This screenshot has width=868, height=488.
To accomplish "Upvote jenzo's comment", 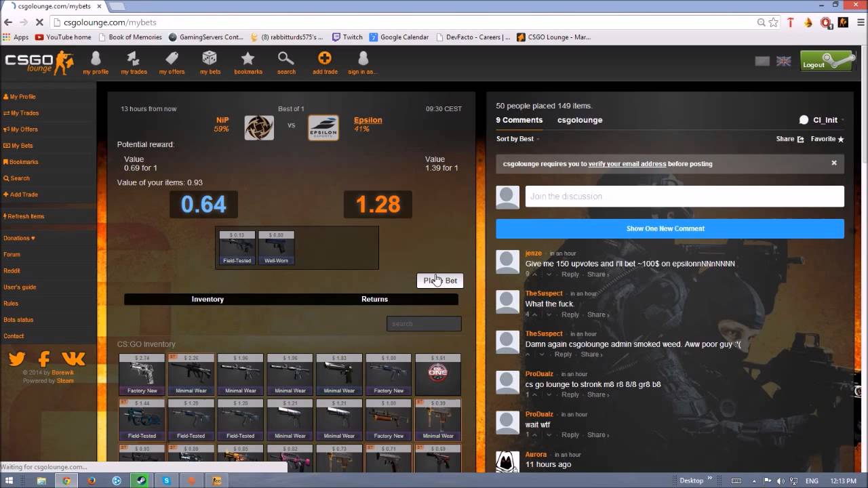I will [x=535, y=274].
